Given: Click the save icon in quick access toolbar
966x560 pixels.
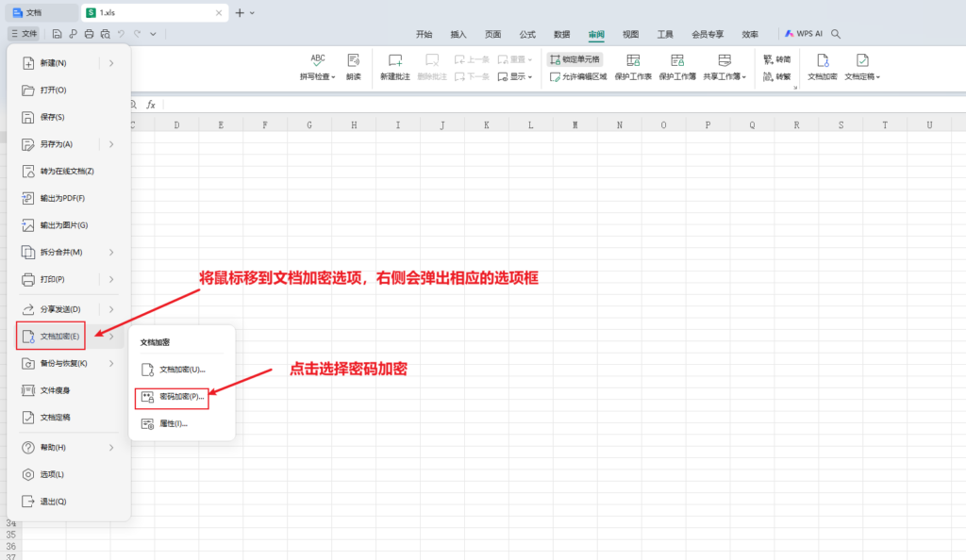Looking at the screenshot, I should (x=58, y=34).
